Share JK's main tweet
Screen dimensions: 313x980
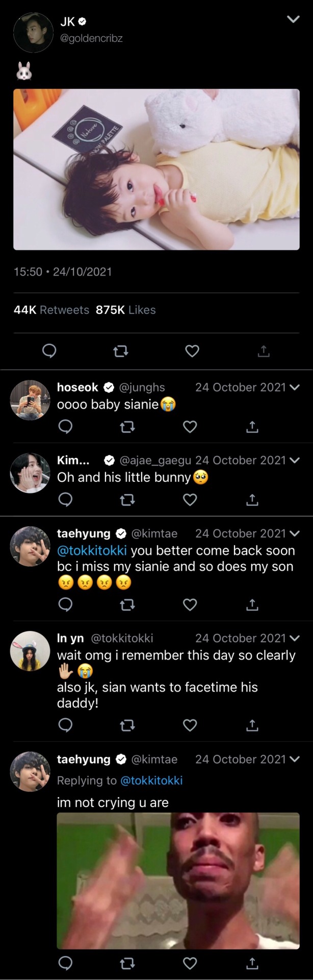[x=263, y=351]
